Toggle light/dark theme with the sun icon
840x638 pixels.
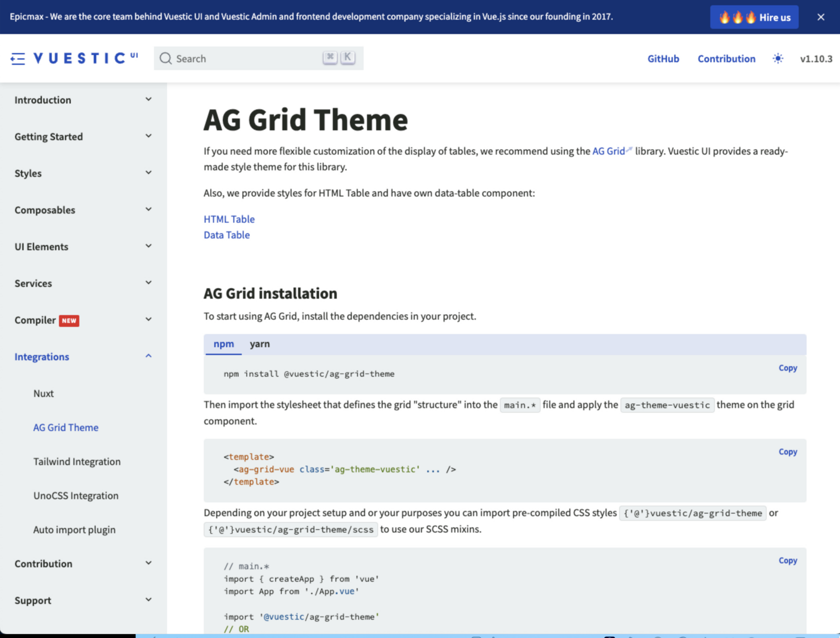tap(777, 58)
